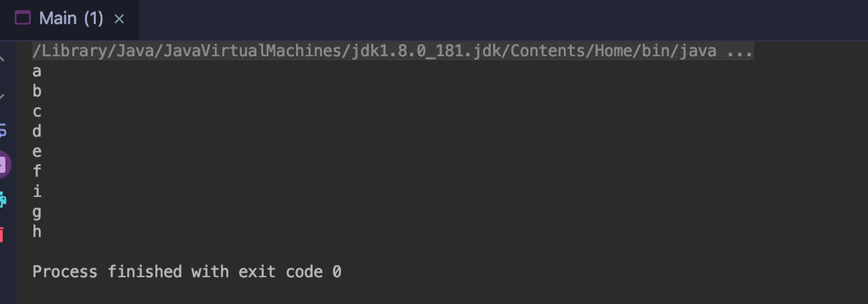Select the Main (1) tab
Image resolution: width=868 pixels, height=304 pixels.
coord(71,18)
